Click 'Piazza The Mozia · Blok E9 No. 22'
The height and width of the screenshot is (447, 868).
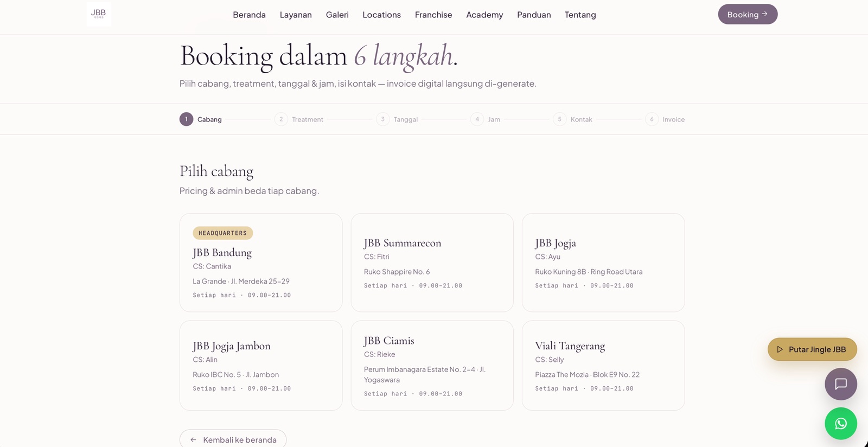588,375
